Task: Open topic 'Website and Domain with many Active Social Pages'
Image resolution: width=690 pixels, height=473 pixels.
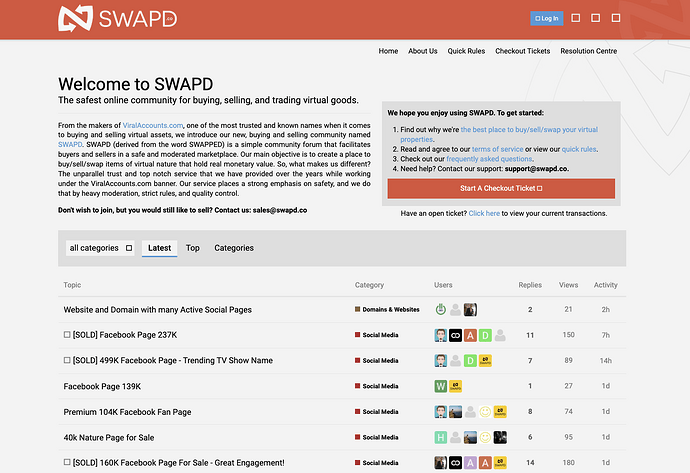Action: pyautogui.click(x=158, y=310)
